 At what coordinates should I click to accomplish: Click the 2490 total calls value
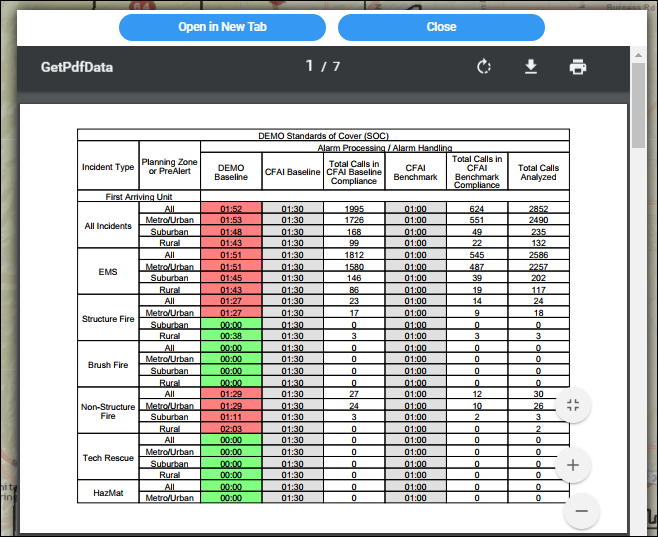[538, 220]
